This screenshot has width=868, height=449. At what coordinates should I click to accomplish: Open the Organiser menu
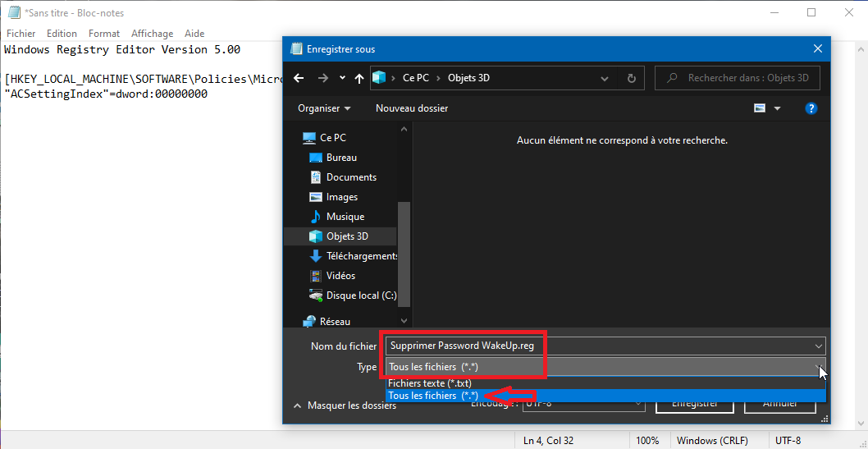(x=324, y=108)
